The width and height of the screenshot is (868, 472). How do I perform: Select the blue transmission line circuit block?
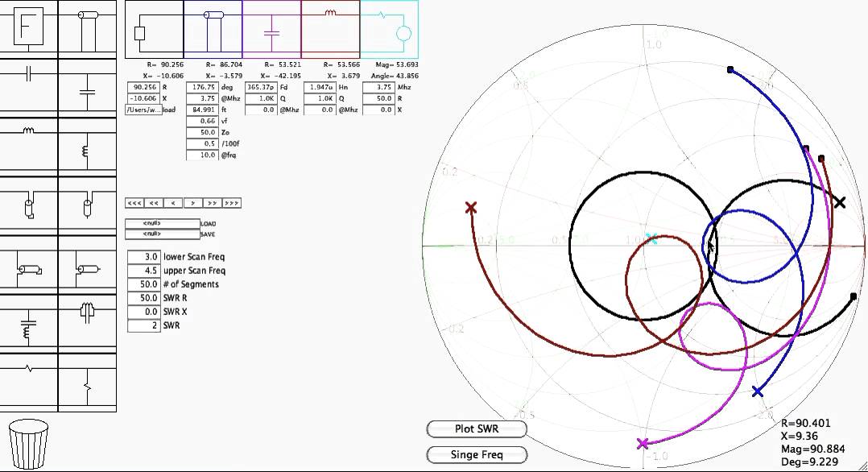(x=213, y=29)
